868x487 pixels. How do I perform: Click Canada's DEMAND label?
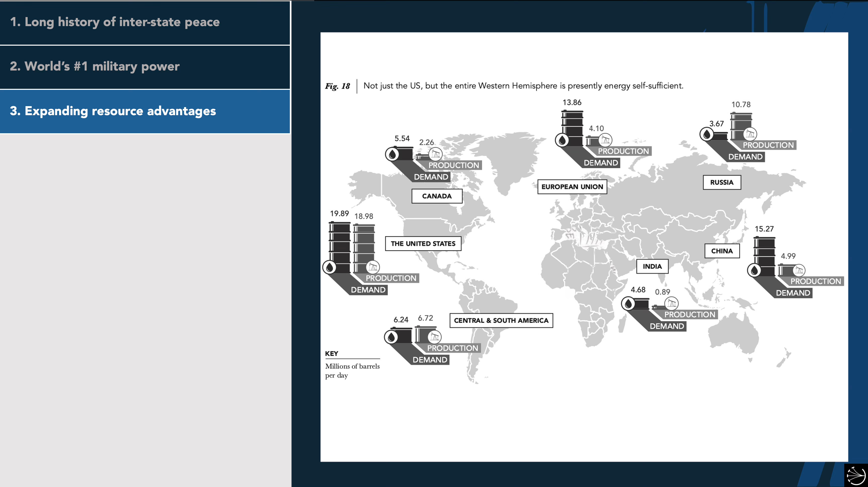point(431,177)
